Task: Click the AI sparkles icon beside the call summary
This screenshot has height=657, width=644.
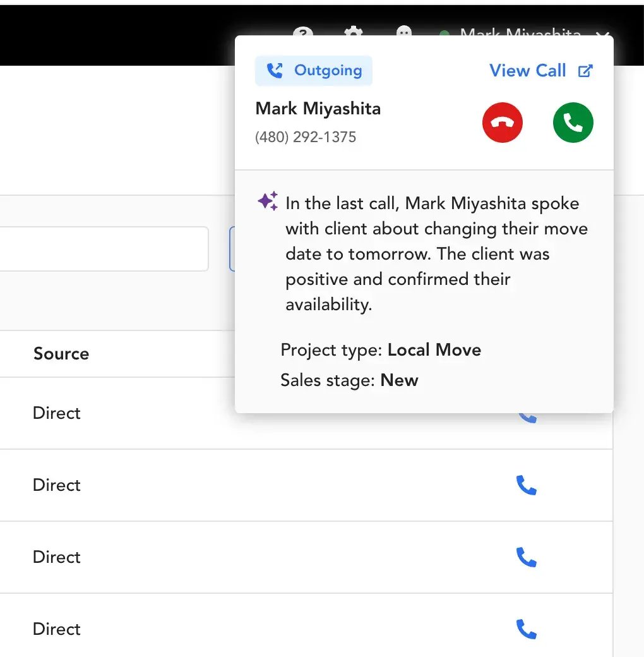Action: point(267,200)
